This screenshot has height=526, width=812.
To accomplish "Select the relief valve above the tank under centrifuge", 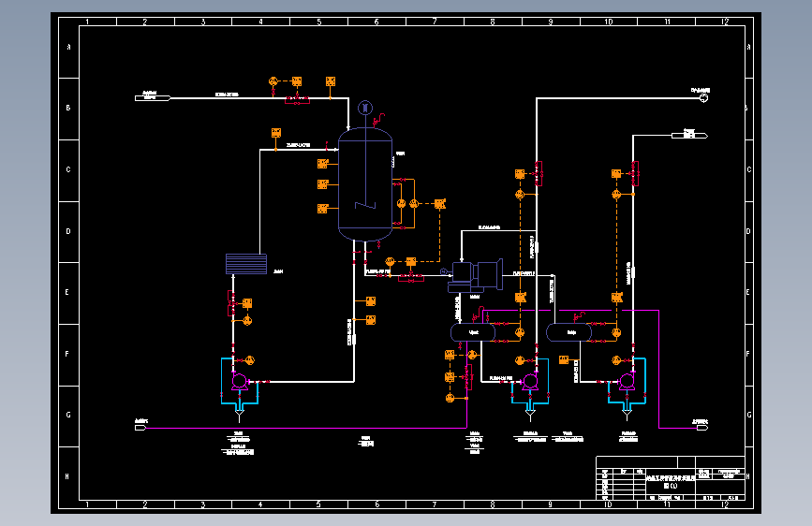I will click(478, 314).
